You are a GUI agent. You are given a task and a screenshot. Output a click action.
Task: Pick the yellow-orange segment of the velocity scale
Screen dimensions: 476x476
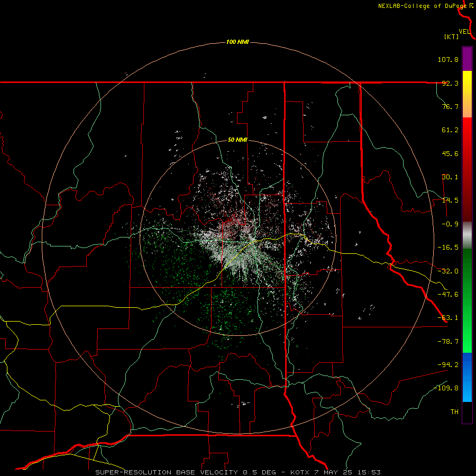(467, 94)
